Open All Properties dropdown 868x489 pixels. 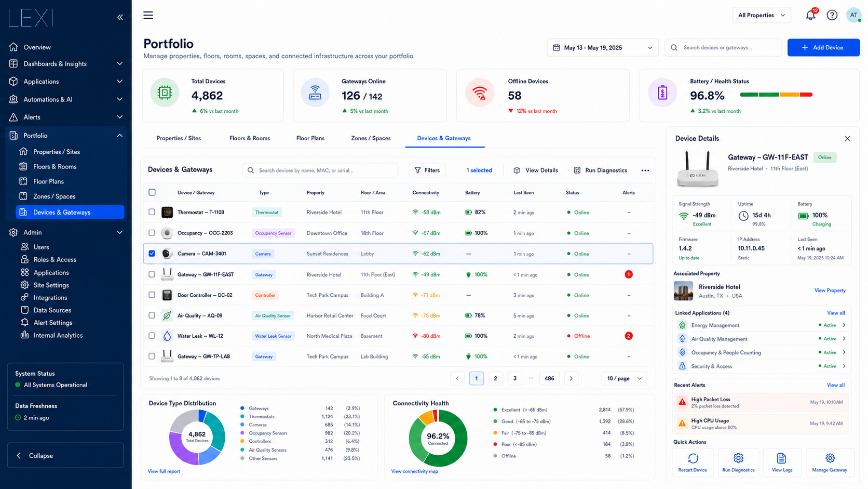(x=762, y=15)
